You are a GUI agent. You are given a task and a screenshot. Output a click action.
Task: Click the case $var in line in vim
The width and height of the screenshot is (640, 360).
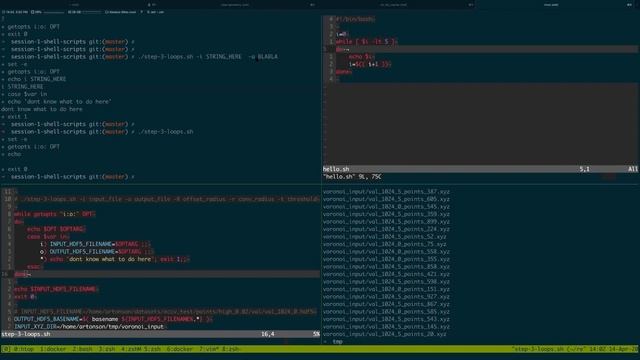(x=48, y=237)
